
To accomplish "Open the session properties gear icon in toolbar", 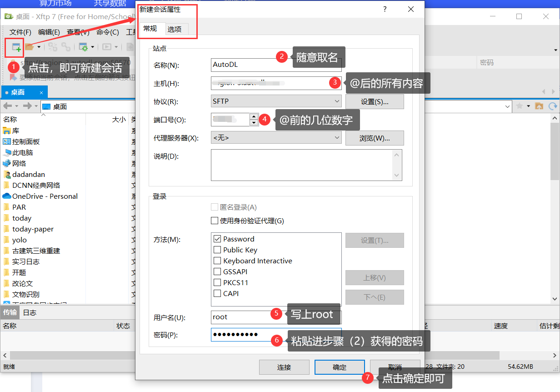I will (x=84, y=47).
